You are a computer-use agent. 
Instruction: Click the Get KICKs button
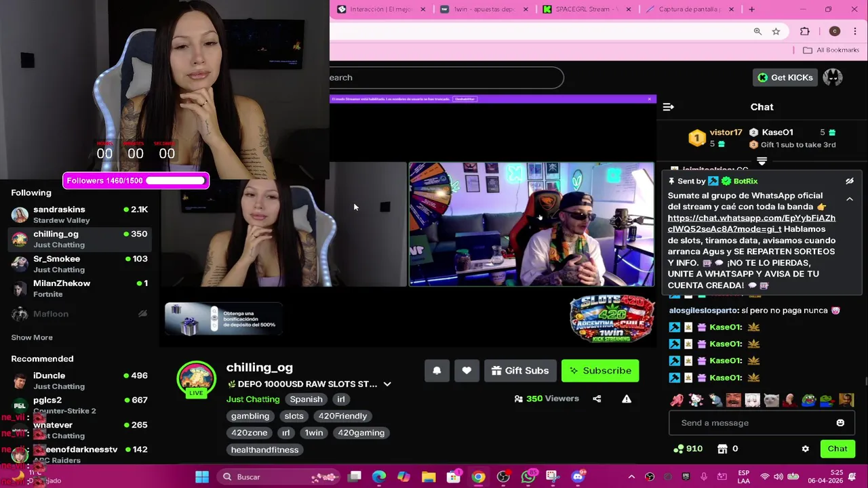point(785,77)
